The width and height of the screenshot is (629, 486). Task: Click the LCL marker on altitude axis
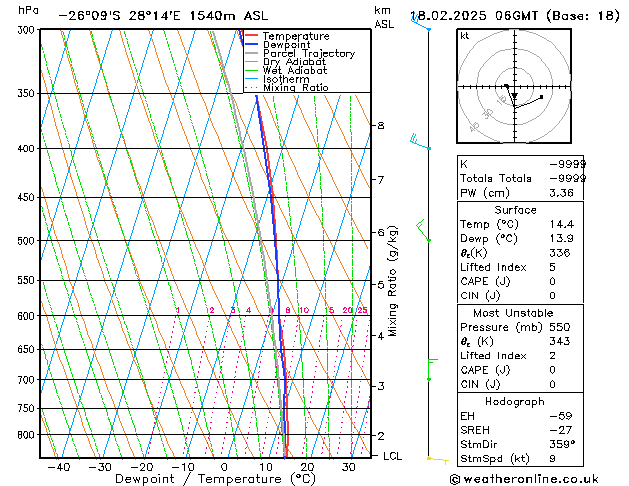point(393,455)
